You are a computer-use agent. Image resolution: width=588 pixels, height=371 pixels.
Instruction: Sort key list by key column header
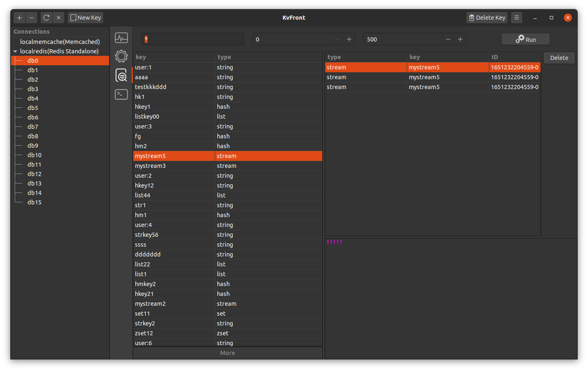tap(174, 57)
